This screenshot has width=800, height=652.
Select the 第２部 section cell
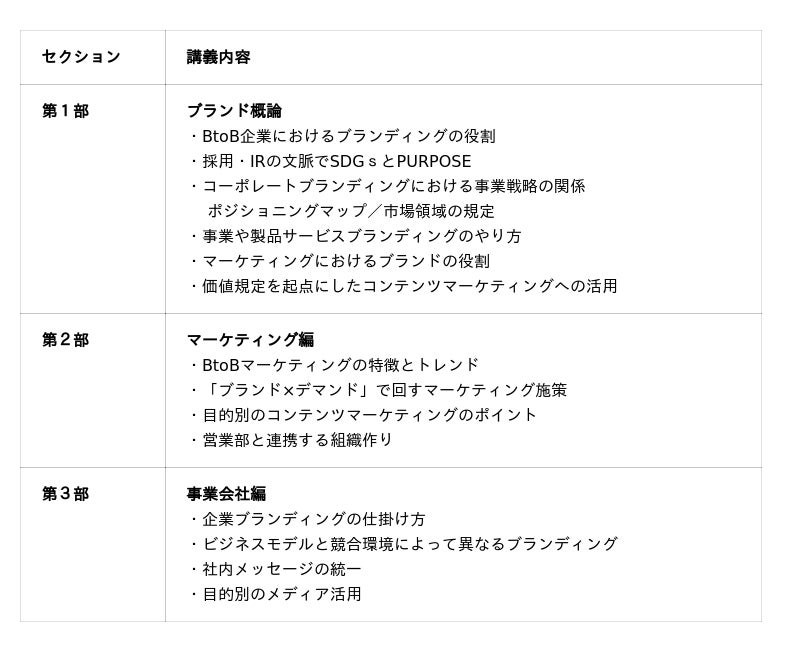(x=65, y=340)
